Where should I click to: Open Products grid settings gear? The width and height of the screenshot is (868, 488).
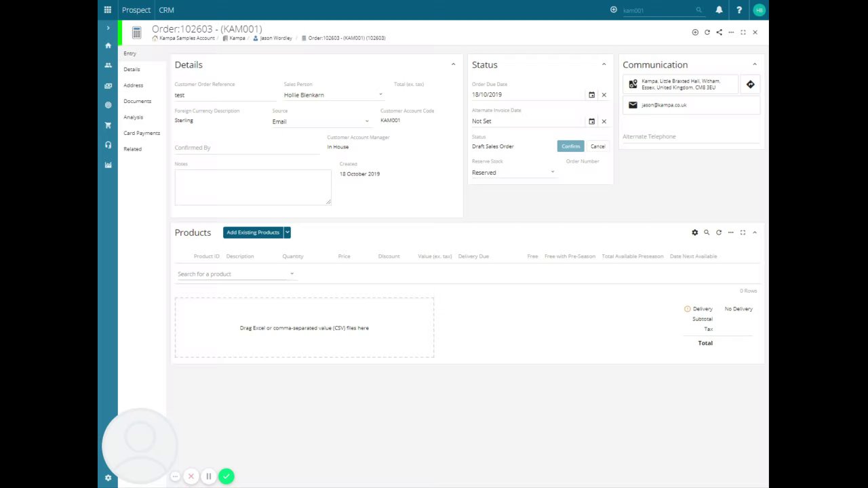pyautogui.click(x=694, y=232)
